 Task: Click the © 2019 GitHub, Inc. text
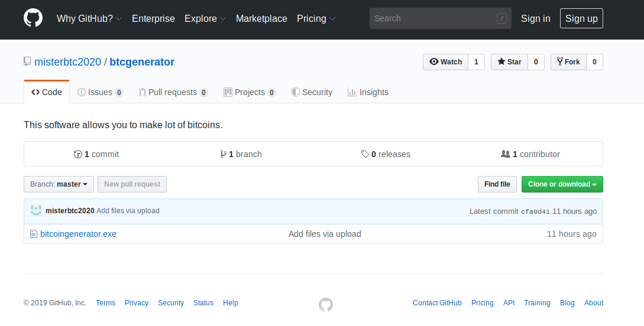pos(55,302)
